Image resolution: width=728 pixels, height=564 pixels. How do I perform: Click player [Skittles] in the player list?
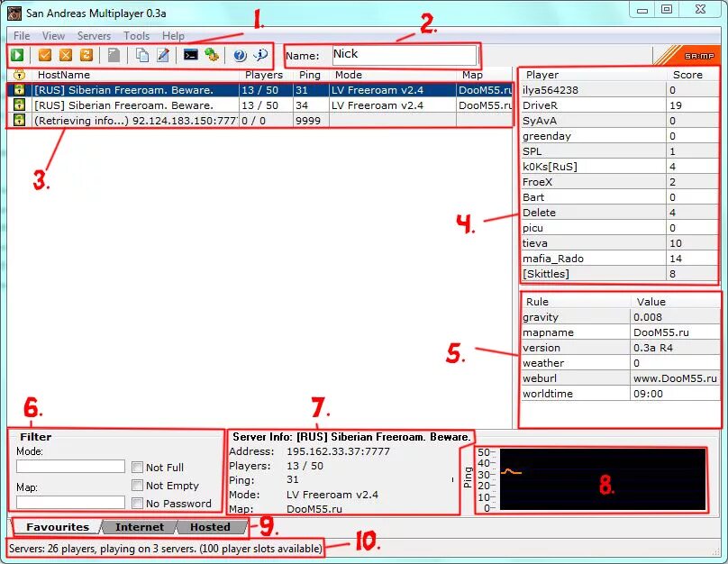tap(620, 274)
